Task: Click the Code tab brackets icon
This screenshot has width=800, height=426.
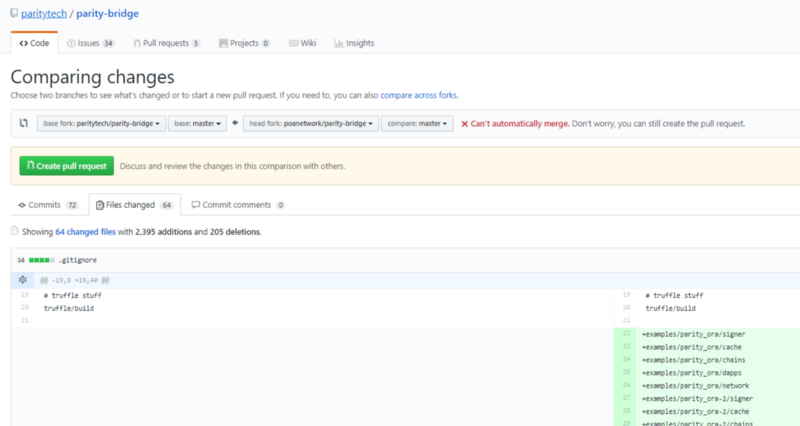Action: click(x=23, y=43)
